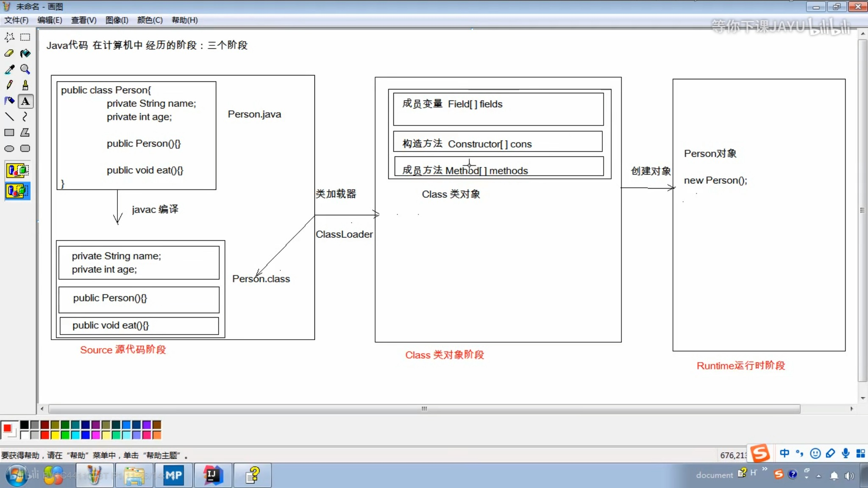The width and height of the screenshot is (868, 488).
Task: Pick the Color Picker eyedropper tool
Action: point(9,69)
